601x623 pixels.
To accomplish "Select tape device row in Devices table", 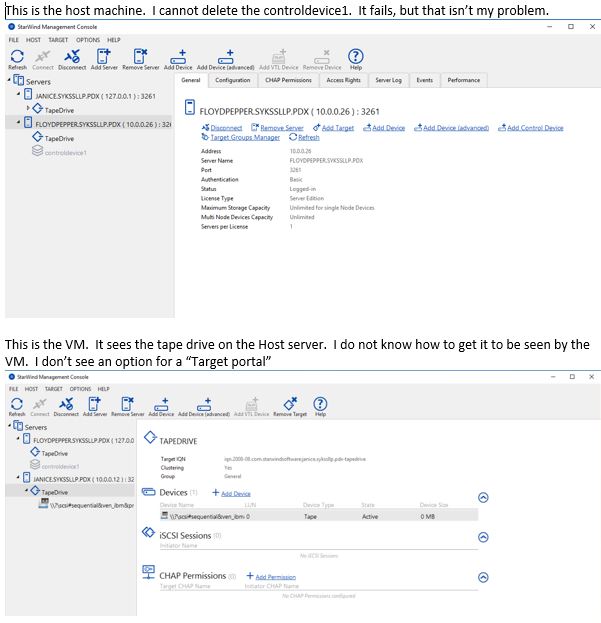I will [x=319, y=517].
